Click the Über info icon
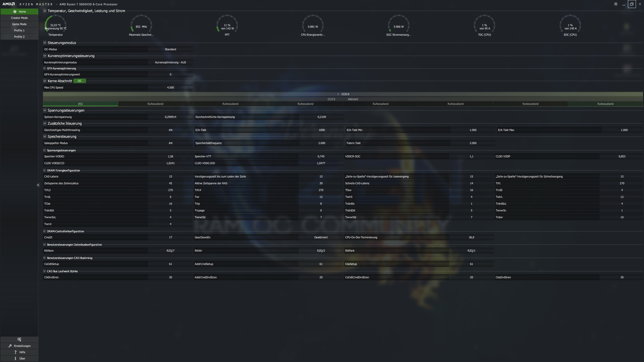This screenshot has width=644, height=362. 15,358
